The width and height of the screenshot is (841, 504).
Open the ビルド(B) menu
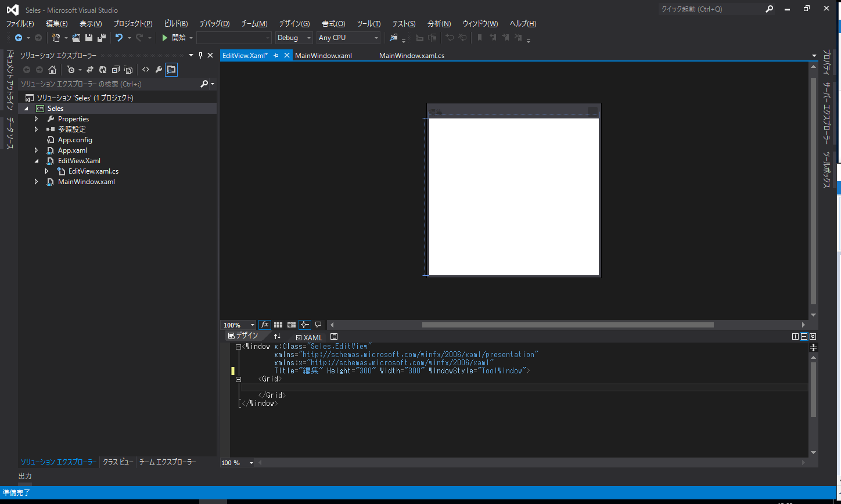pyautogui.click(x=176, y=24)
